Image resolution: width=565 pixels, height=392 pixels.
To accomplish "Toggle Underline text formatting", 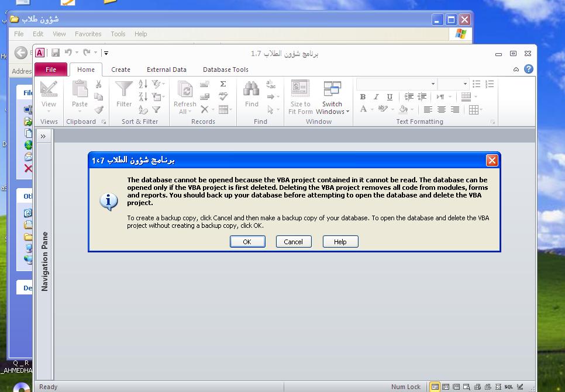I will pyautogui.click(x=390, y=97).
